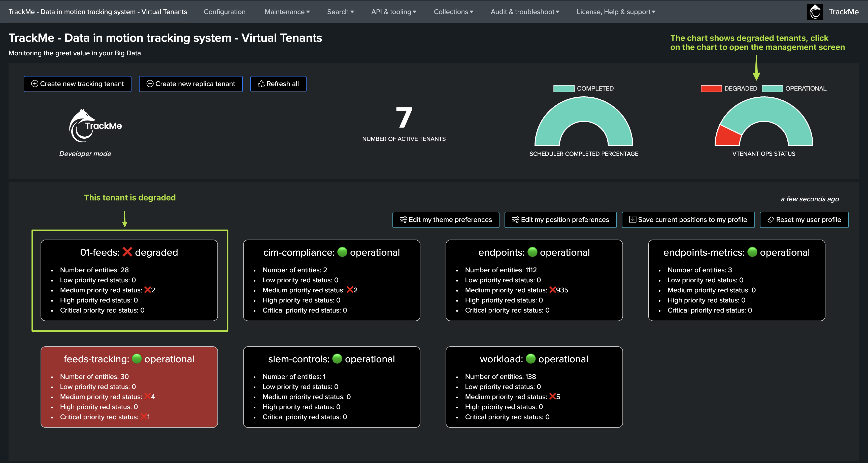
Task: Click Edit my position preferences button
Action: pos(560,220)
